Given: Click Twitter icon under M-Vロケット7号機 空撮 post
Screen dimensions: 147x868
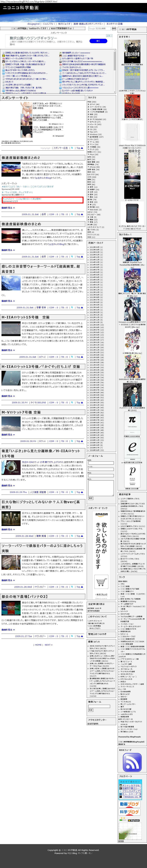Looking at the screenshot, I should coord(72,441).
